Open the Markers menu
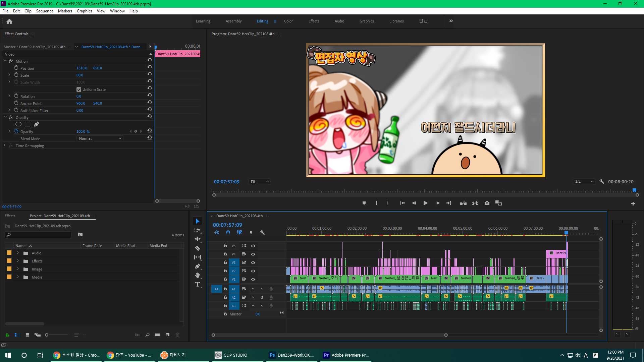 pyautogui.click(x=65, y=11)
